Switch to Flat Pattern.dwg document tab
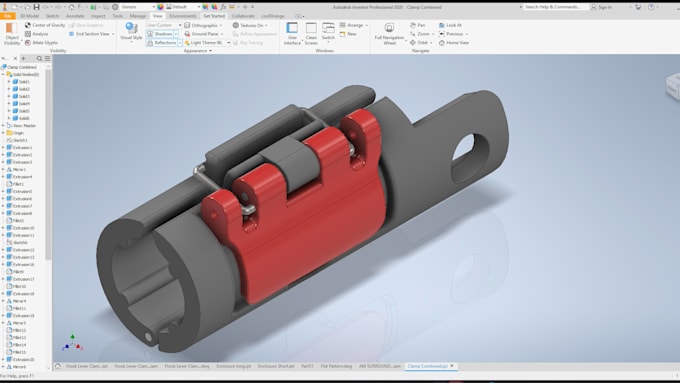680x383 pixels. pos(336,366)
